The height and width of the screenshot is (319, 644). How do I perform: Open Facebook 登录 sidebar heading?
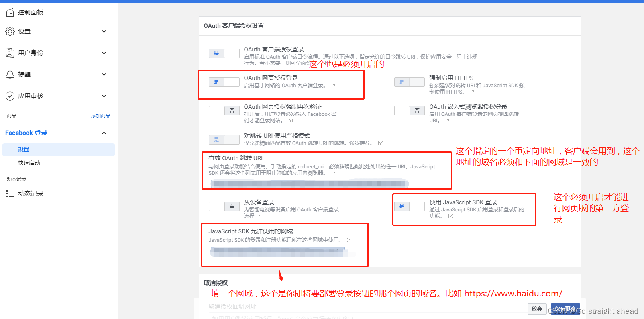pyautogui.click(x=26, y=133)
